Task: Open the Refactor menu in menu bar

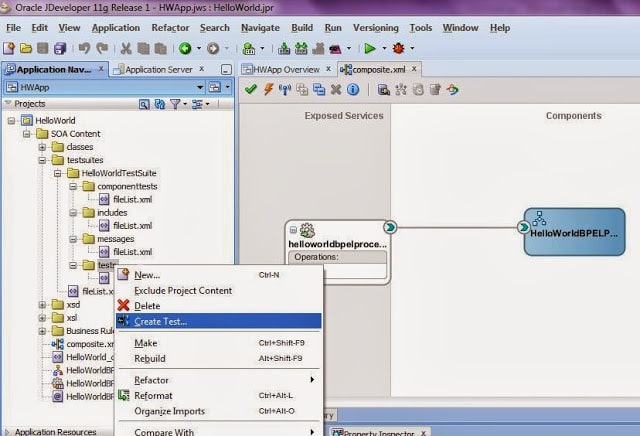Action: 170,28
